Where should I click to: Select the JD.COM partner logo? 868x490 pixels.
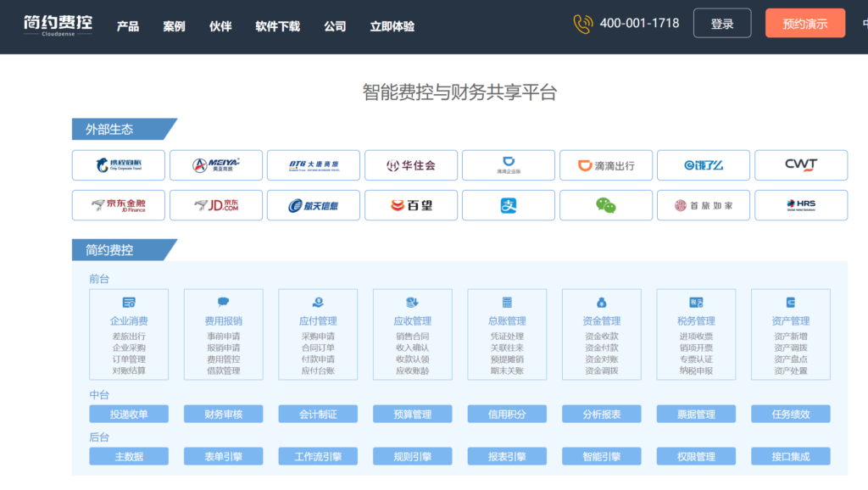point(215,205)
